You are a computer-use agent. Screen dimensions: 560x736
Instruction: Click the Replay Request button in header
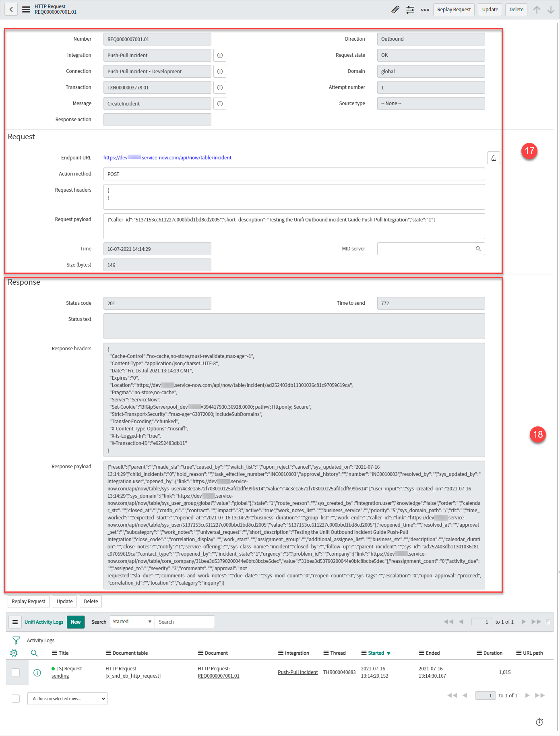454,10
